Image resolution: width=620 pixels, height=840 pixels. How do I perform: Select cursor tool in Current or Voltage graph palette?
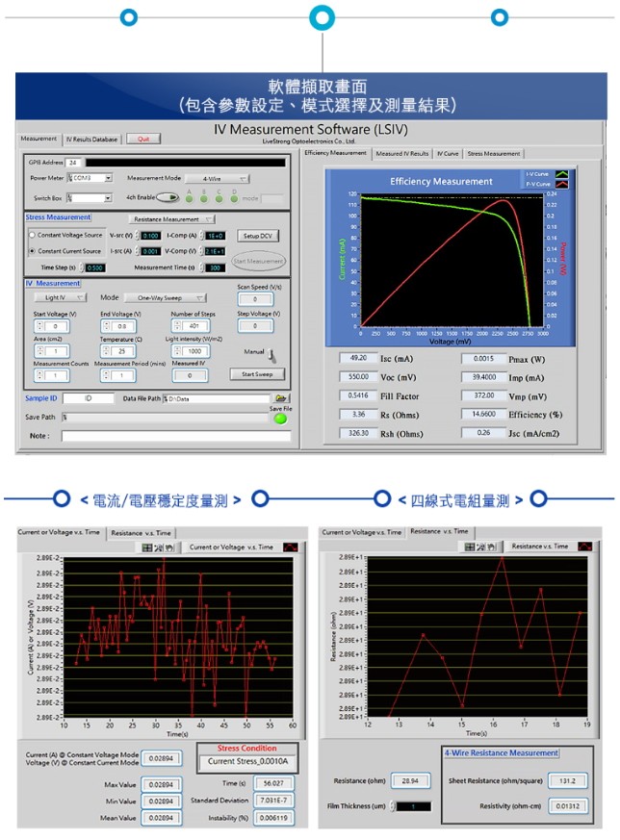[147, 547]
